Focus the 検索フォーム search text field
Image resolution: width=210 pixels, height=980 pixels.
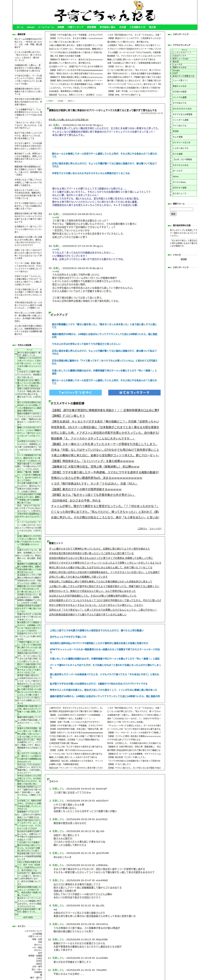click(x=181, y=209)
